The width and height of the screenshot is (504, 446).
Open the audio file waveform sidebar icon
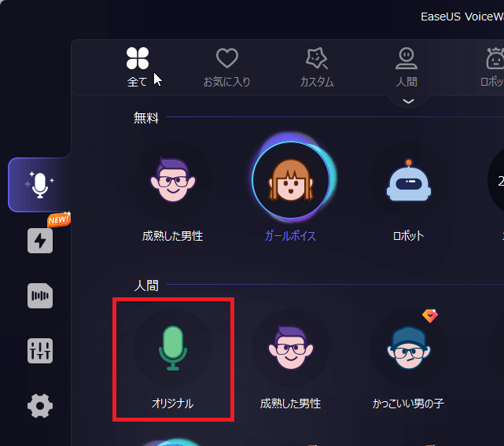pos(40,296)
